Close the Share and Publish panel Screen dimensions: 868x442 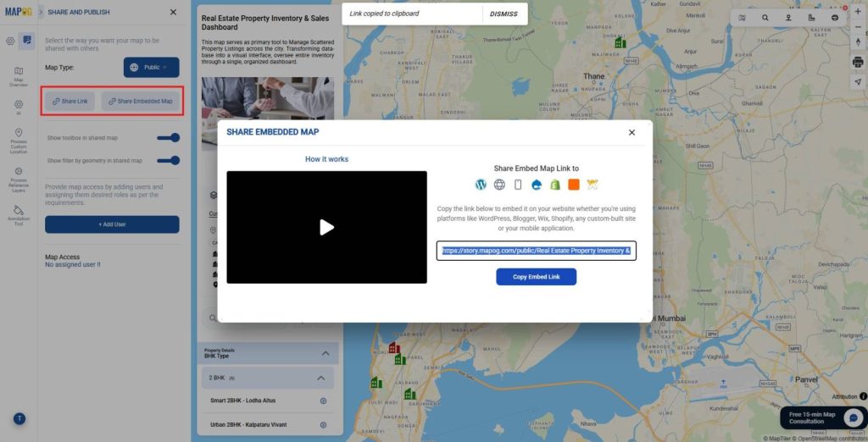click(173, 12)
